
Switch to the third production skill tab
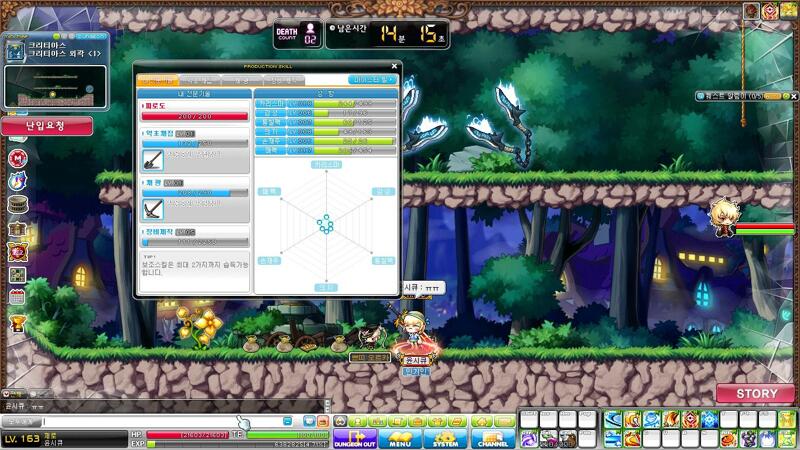242,80
